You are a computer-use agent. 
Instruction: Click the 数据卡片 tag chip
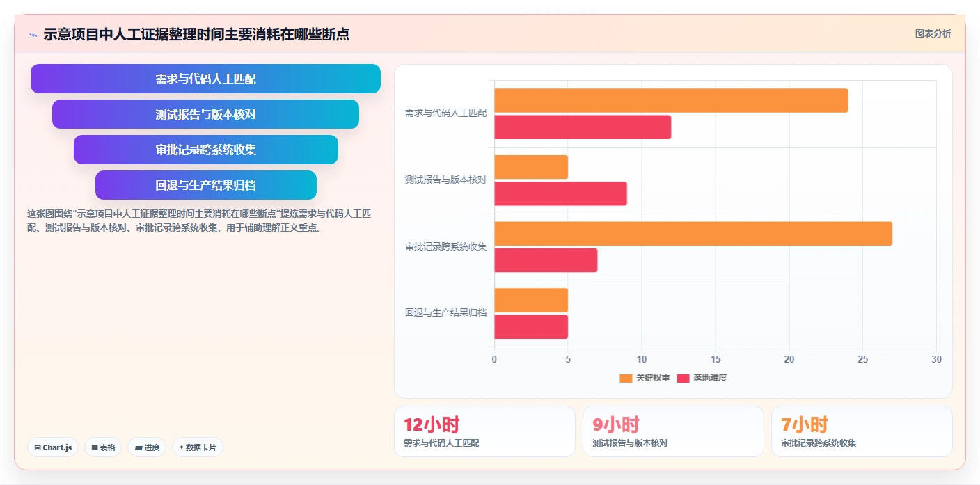(x=197, y=447)
